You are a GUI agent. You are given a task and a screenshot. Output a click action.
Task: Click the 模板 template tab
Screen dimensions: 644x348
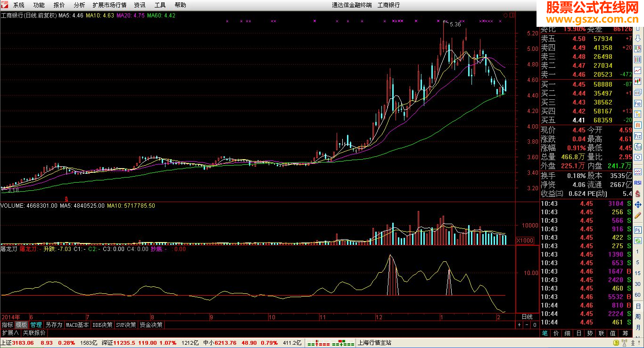(21, 325)
